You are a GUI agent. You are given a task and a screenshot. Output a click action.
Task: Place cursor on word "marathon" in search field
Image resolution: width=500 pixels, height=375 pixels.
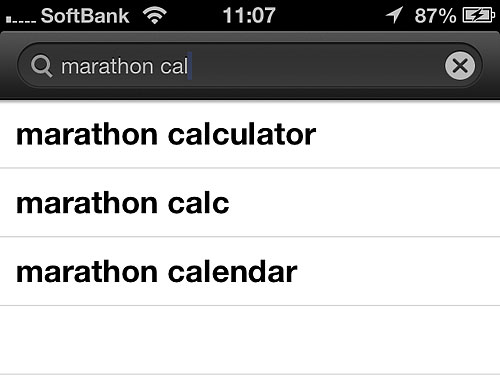[x=107, y=66]
